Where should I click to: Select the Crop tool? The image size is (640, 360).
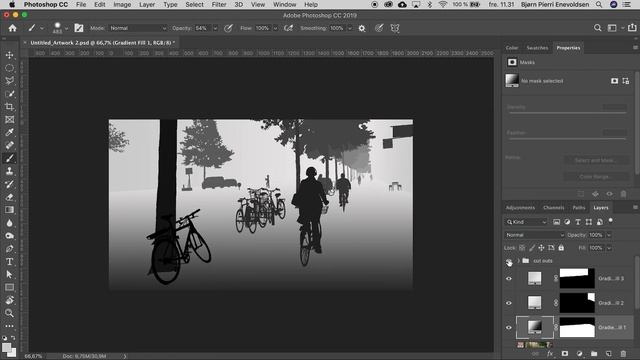[9, 107]
